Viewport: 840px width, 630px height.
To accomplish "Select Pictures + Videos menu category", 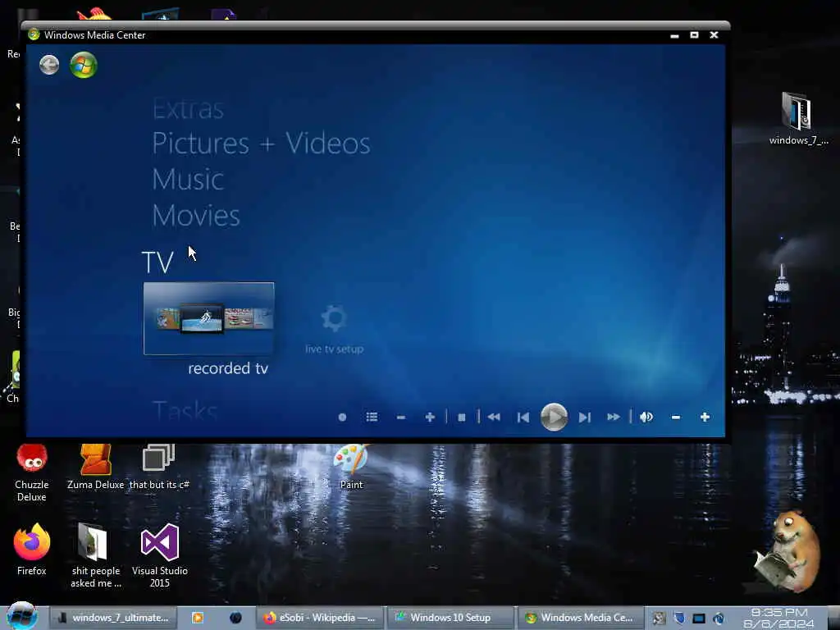I will point(261,144).
